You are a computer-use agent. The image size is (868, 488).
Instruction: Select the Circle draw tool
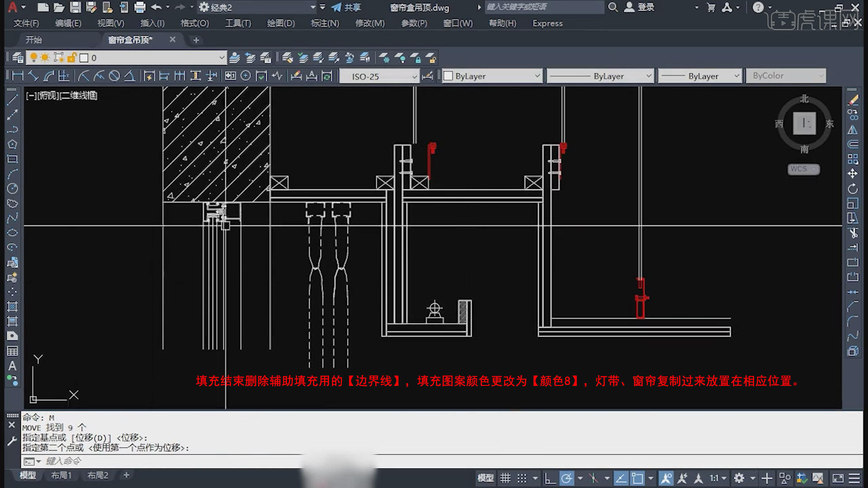click(12, 188)
